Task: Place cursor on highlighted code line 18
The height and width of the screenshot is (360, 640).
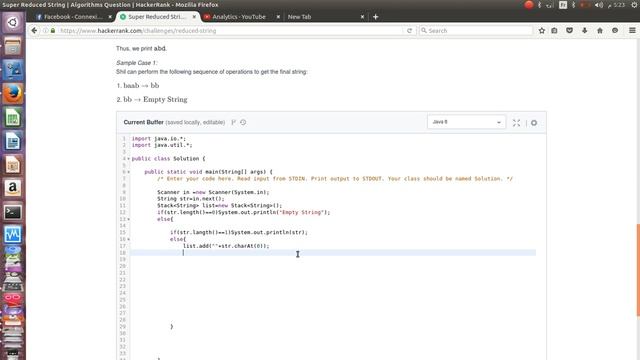Action: [333, 253]
